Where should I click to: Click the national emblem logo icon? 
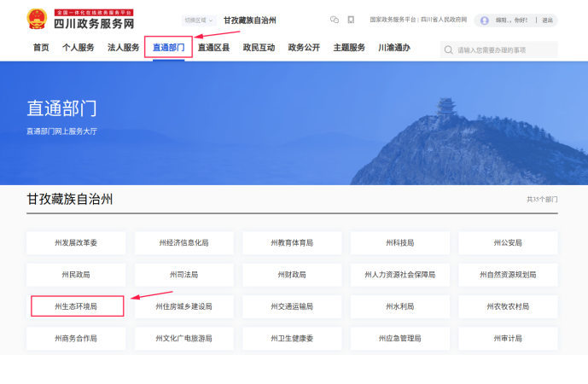tap(37, 20)
